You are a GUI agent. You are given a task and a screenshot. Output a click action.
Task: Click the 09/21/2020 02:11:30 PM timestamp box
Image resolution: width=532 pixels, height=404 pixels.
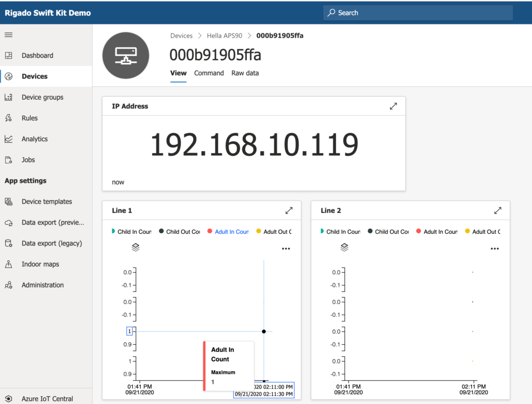click(263, 394)
